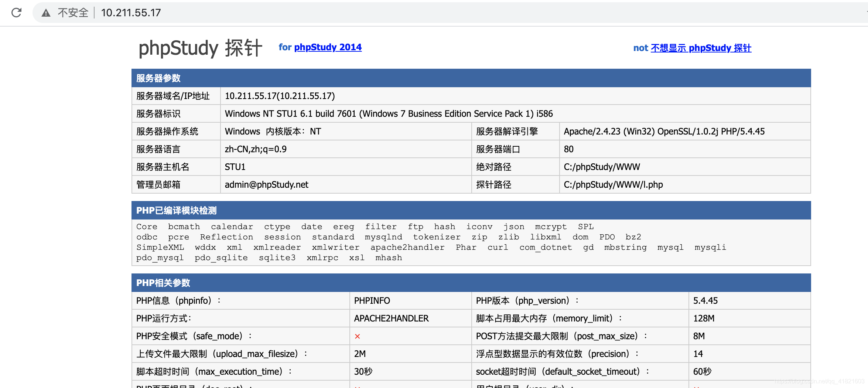Click the 服务器解译引擎 label
The height and width of the screenshot is (388, 868).
pos(507,132)
